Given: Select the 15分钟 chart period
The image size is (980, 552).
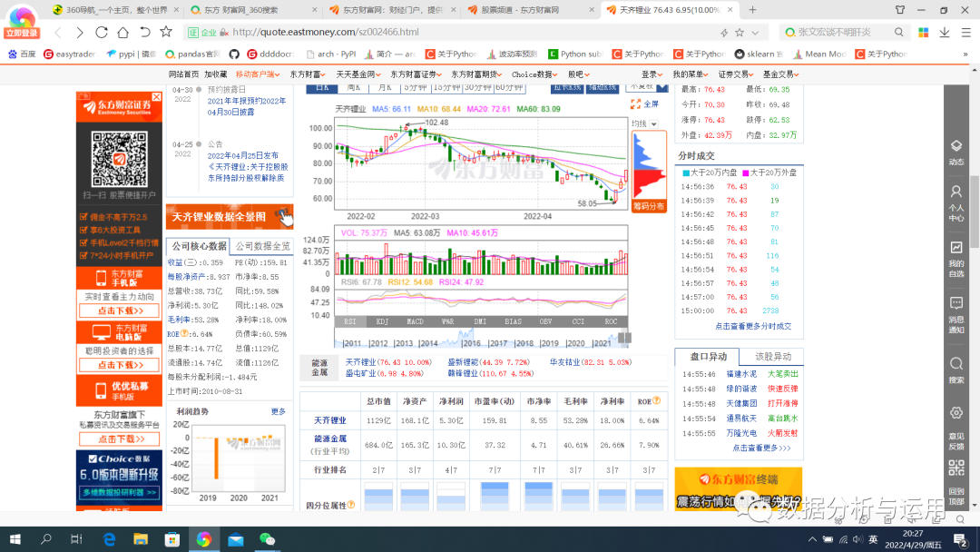Looking at the screenshot, I should [446, 87].
